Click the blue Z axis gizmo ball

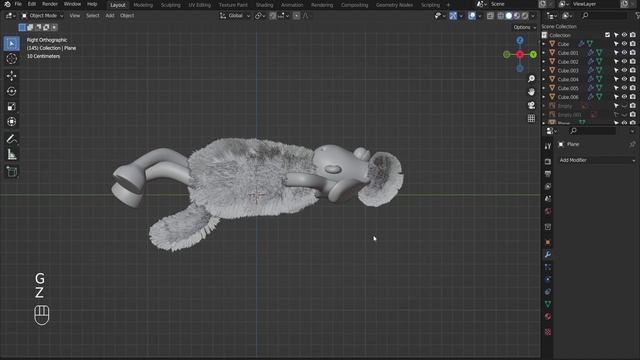(x=520, y=40)
